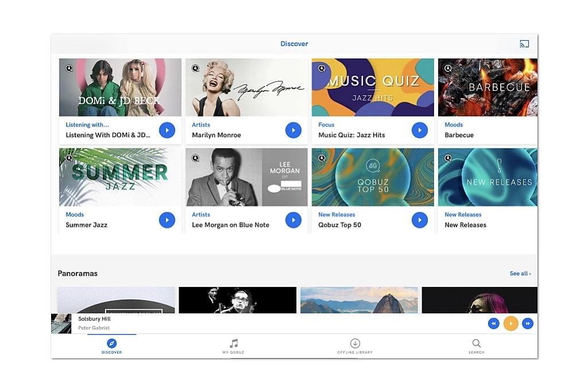Go to the Offline Library tab
The image size is (588, 392).
tap(355, 346)
